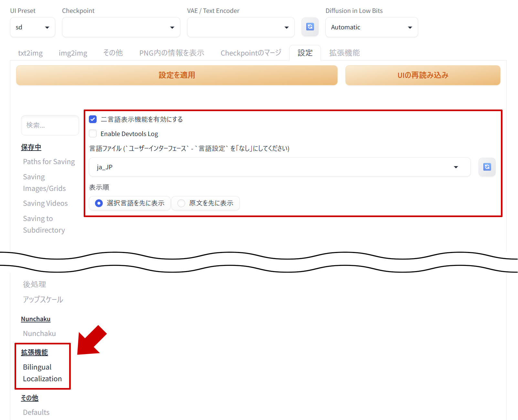Go to Paths for Saving settings section
This screenshot has width=518, height=420.
pos(49,162)
